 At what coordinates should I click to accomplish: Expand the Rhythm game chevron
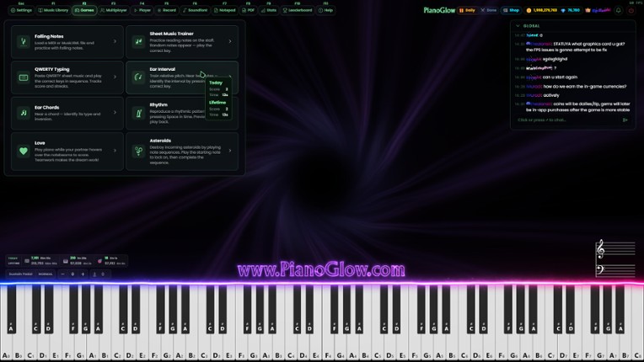click(x=230, y=114)
